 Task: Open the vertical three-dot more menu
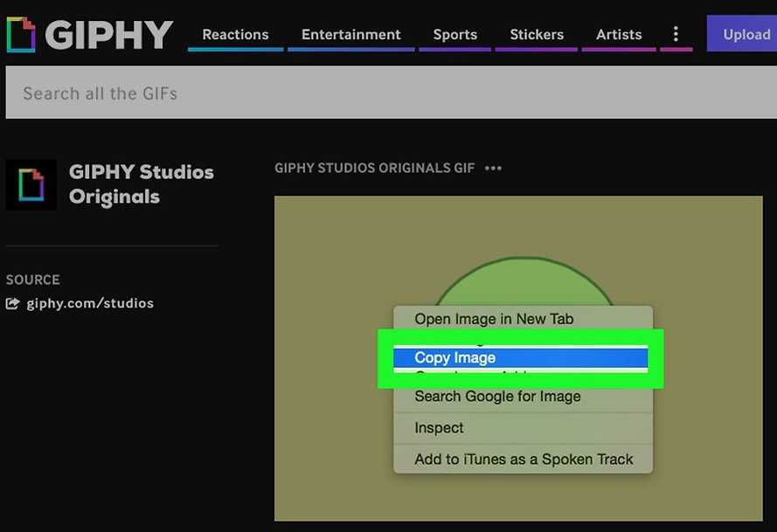click(676, 34)
